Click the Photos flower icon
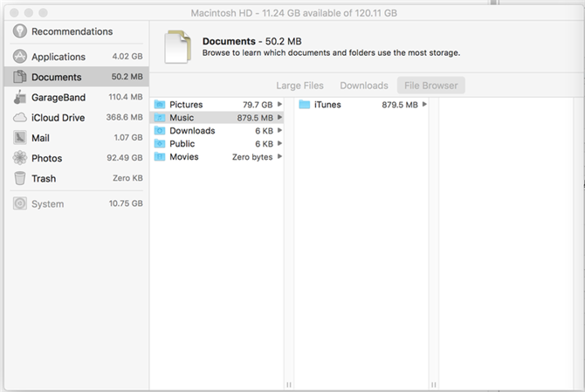This screenshot has height=392, width=585. [x=20, y=158]
